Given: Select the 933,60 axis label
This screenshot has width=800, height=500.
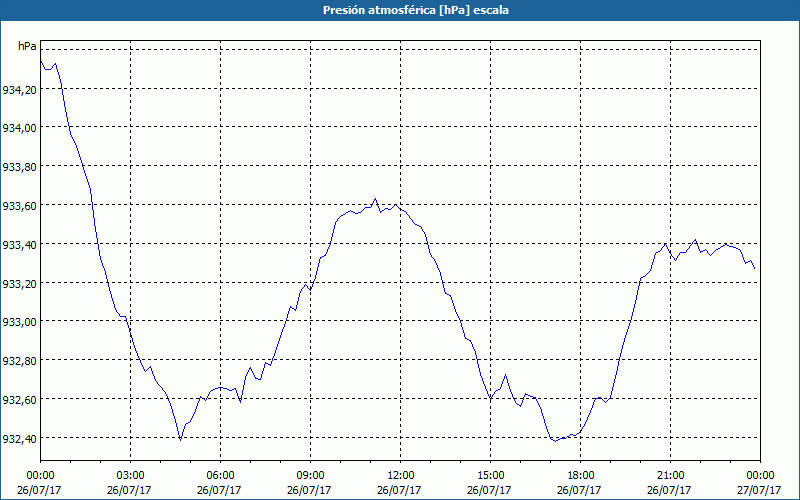Looking at the screenshot, I should [19, 206].
